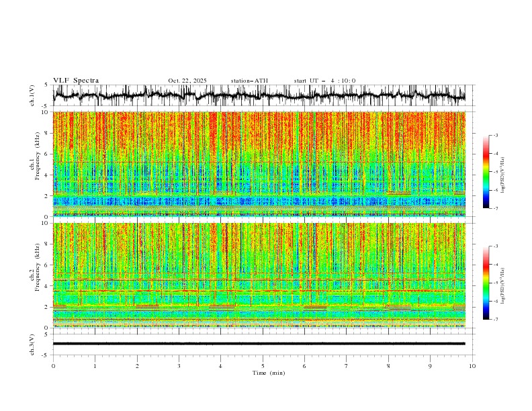This screenshot has height=411, width=532.
Task: Click the "-5" tick on ch.3(V) axis
Action: [45, 355]
